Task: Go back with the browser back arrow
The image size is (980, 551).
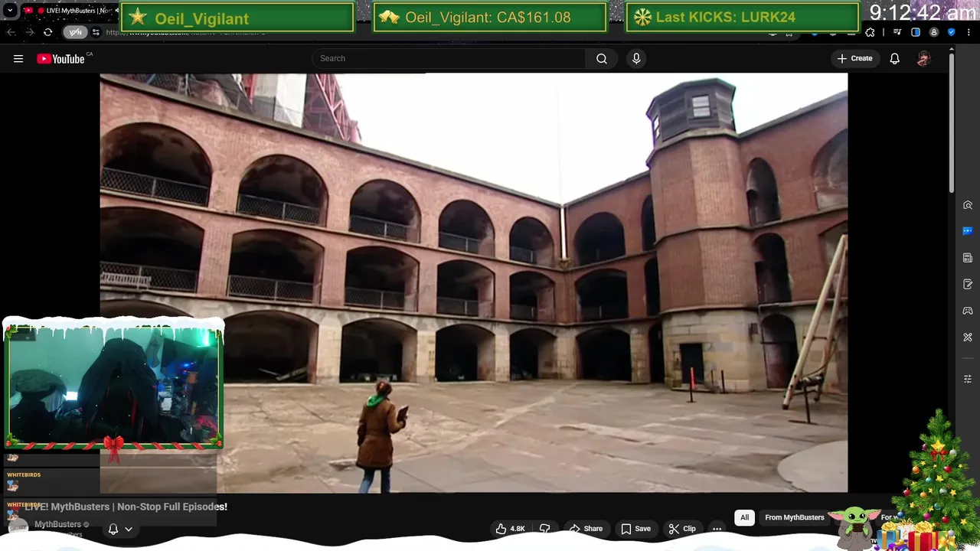Action: pos(11,32)
